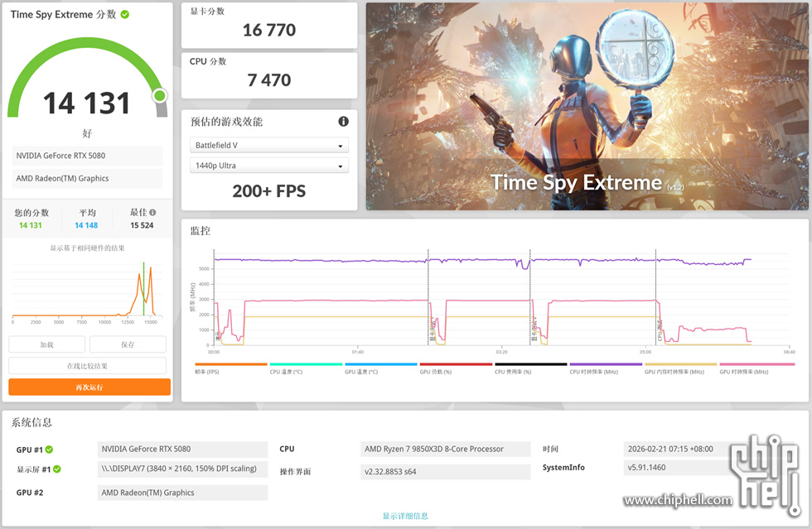The height and width of the screenshot is (529, 812).
Task: Click the purple CPU 时钟频率 legend color bar
Action: (x=606, y=364)
